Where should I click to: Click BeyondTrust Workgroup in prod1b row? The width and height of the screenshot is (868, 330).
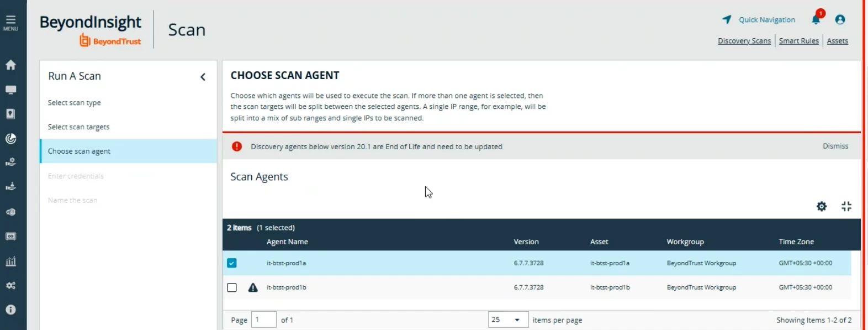(701, 287)
